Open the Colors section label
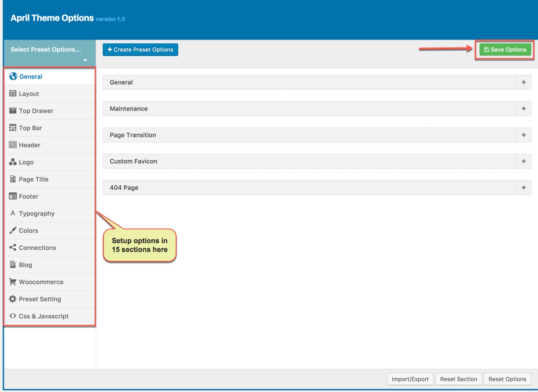The image size is (538, 392). click(x=29, y=230)
